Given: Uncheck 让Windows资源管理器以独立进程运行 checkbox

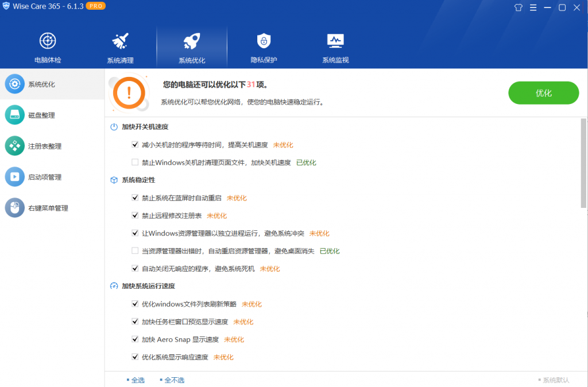Looking at the screenshot, I should coord(135,233).
